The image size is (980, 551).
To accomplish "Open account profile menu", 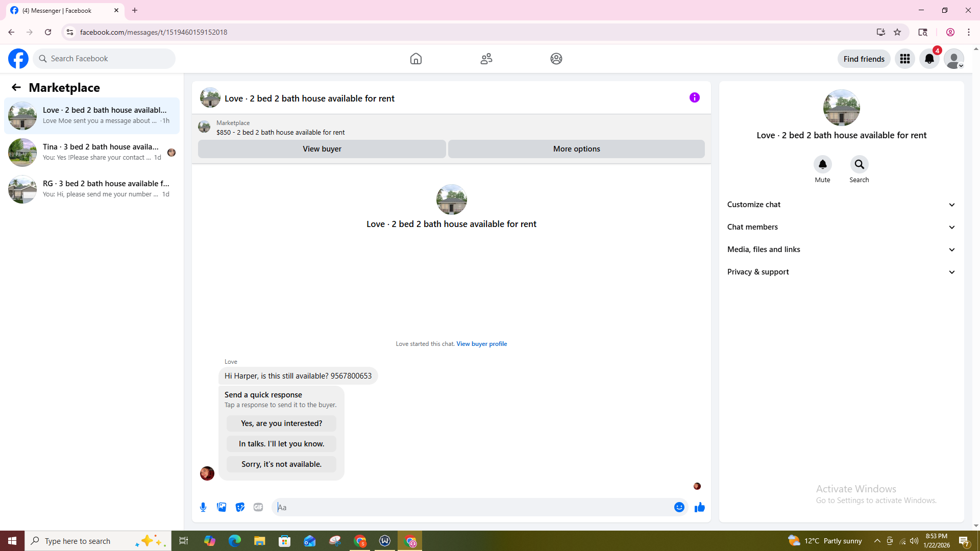I will coord(954,59).
